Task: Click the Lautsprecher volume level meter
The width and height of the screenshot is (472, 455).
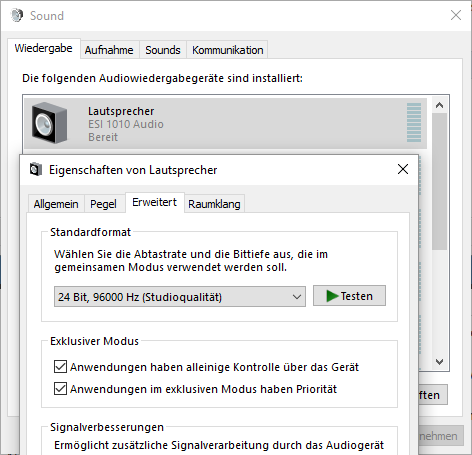Action: coord(414,123)
